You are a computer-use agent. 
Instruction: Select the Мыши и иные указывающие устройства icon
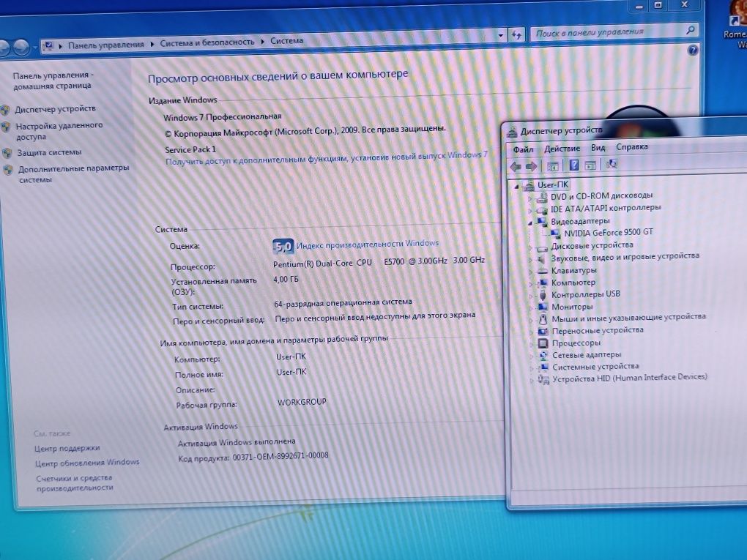[543, 318]
